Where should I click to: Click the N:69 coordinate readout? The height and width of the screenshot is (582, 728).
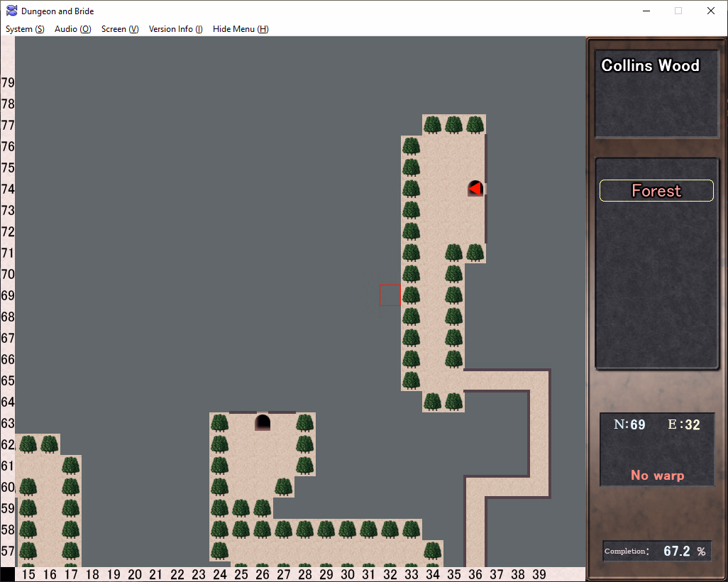[629, 424]
